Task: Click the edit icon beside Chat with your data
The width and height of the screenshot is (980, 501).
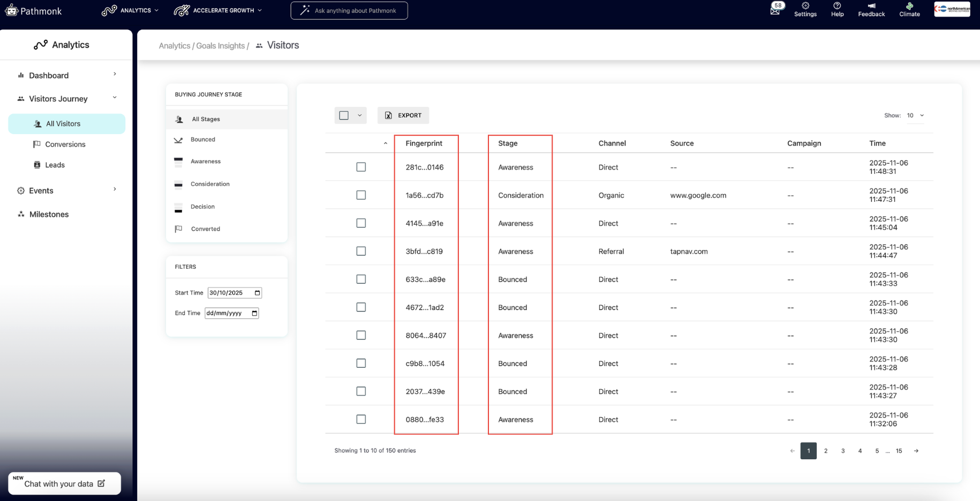Action: pos(101,483)
